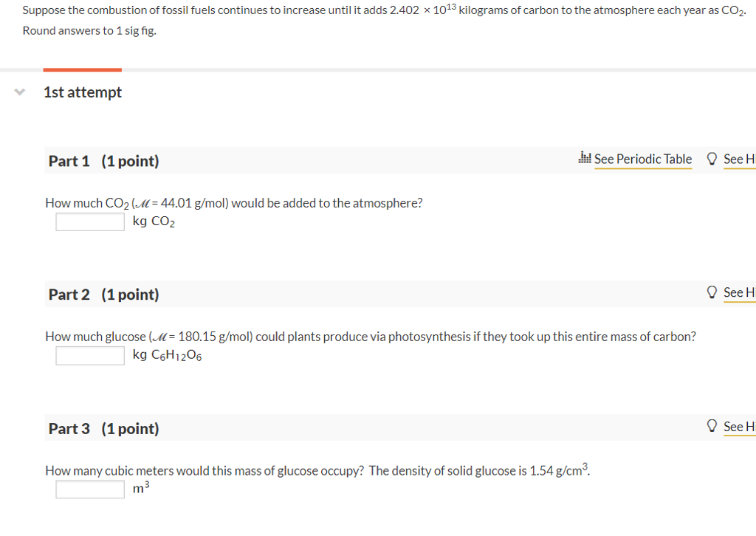Click the periodic table icon
Image resolution: width=756 pixels, height=536 pixels.
(585, 158)
